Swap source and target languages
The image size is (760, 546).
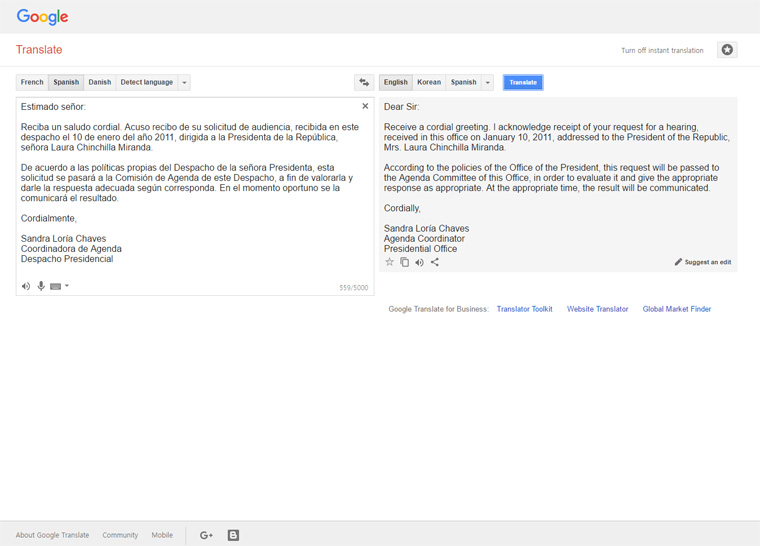pos(364,82)
